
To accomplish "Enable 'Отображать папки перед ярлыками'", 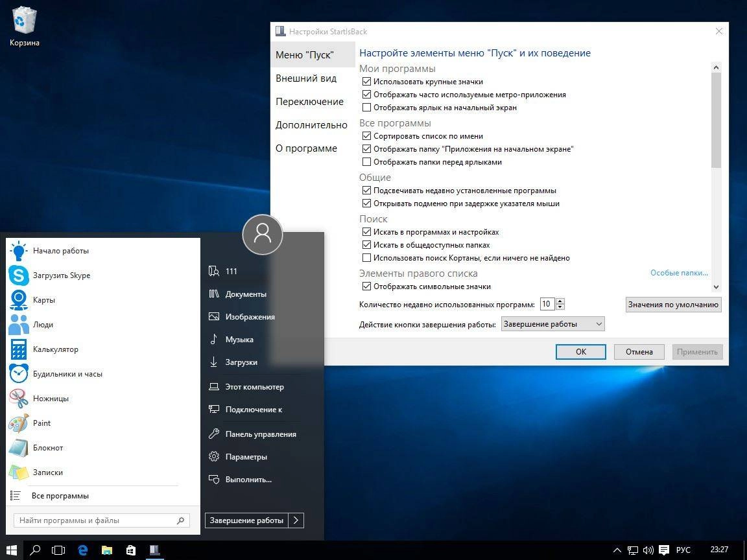I will (x=366, y=162).
